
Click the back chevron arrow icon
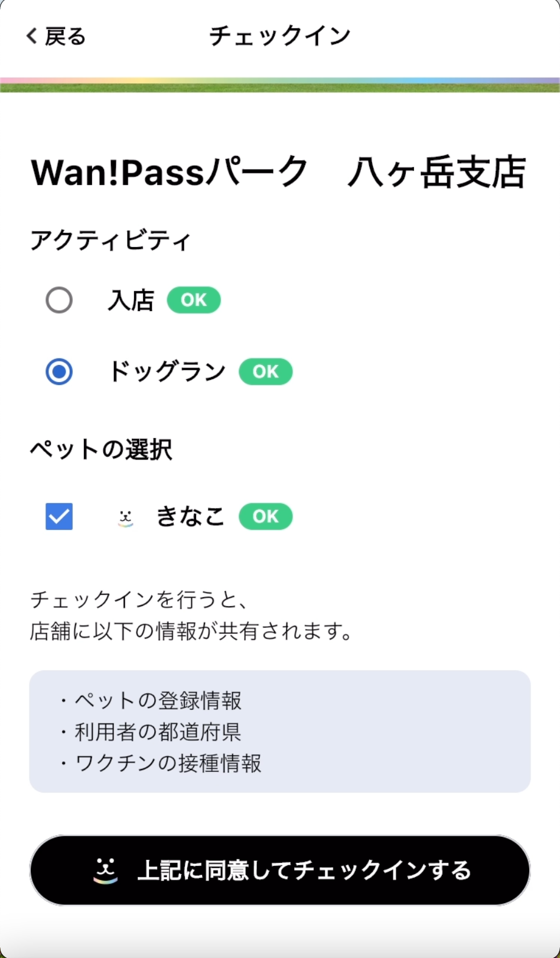point(32,36)
